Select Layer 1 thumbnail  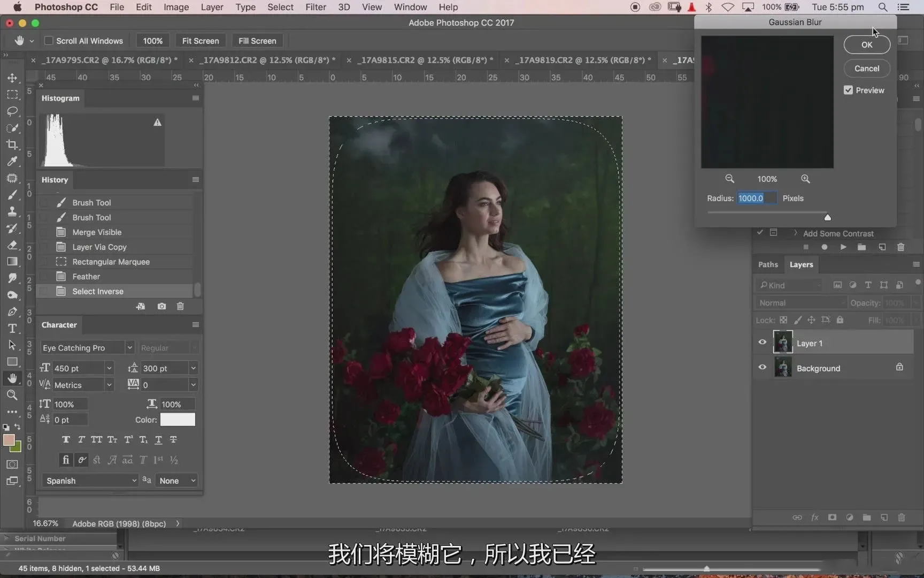tap(783, 343)
